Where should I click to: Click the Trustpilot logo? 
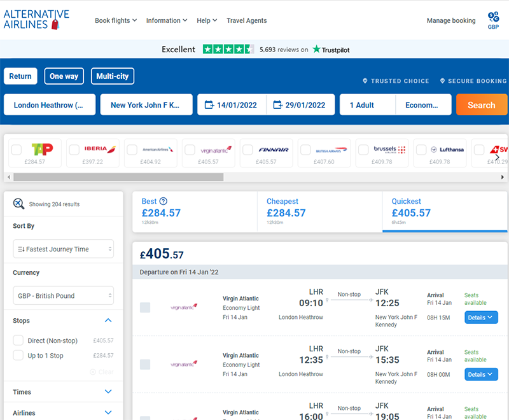[331, 50]
